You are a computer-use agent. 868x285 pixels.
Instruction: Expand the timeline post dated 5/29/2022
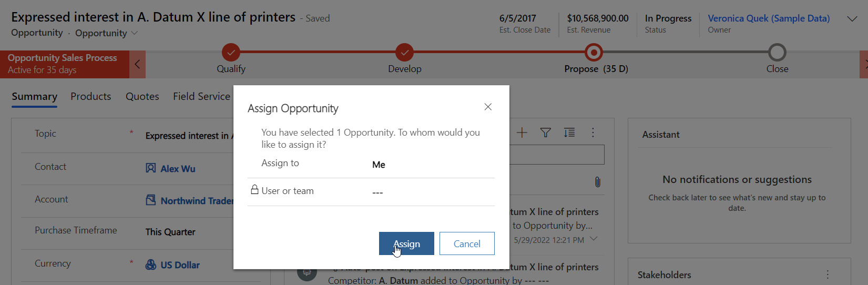tap(594, 239)
